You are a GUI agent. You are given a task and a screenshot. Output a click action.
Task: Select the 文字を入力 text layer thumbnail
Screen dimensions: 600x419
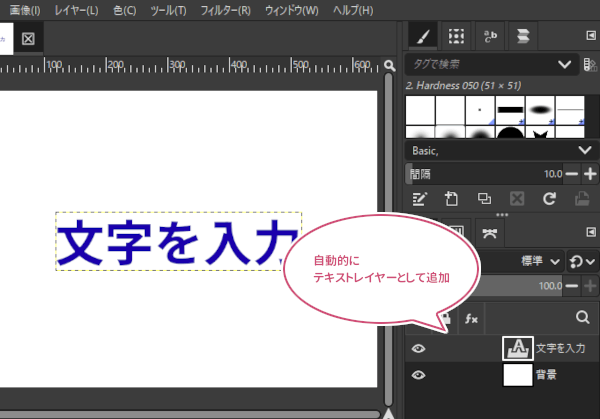click(x=517, y=349)
